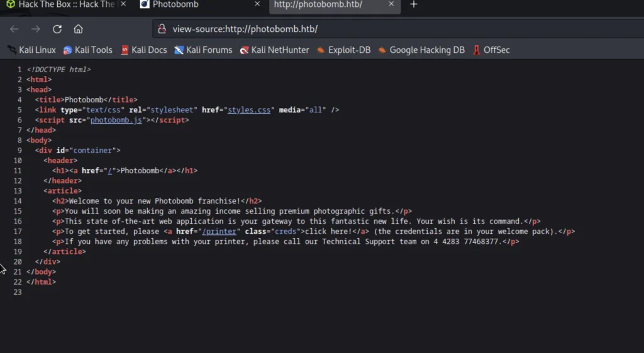Go back using the browser back arrow

click(x=14, y=29)
